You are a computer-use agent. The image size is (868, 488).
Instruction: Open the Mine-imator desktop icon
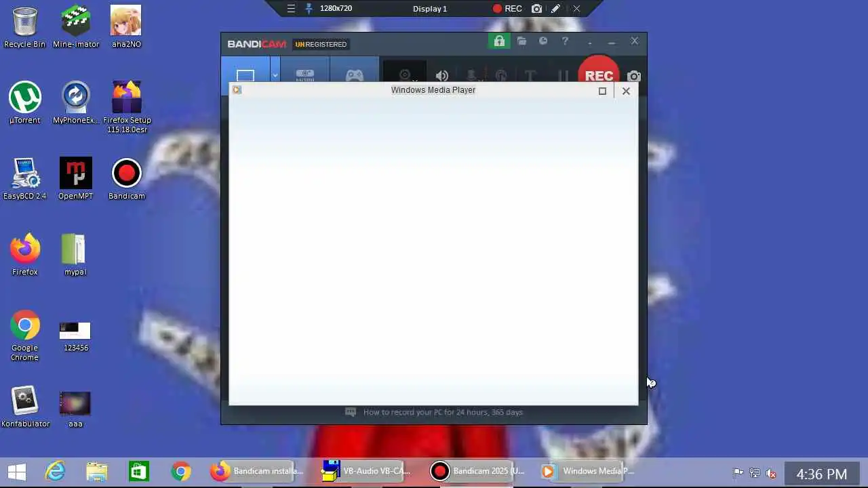tap(75, 27)
